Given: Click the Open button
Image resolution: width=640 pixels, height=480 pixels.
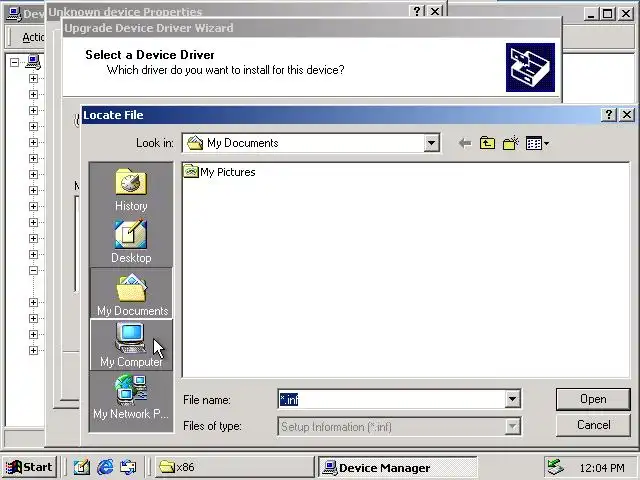Looking at the screenshot, I should tap(593, 399).
